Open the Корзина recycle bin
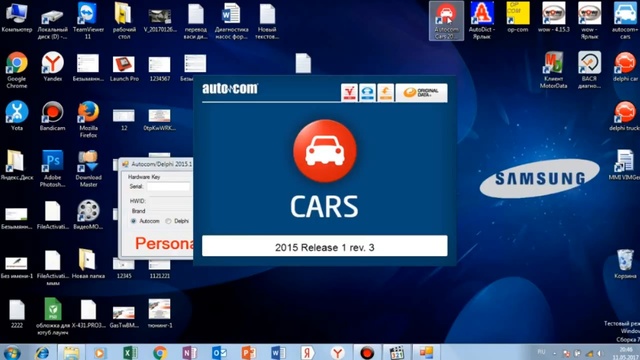This screenshot has height=360, width=640. pos(625,264)
